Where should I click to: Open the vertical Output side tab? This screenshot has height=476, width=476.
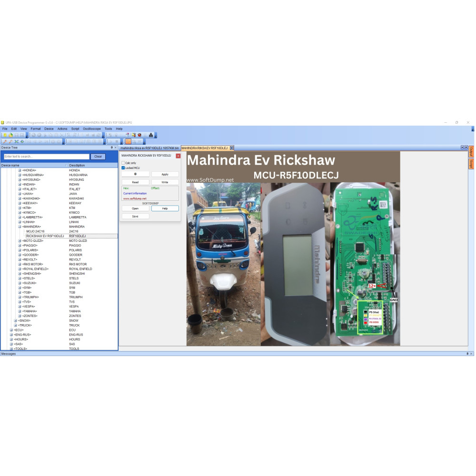471,151
